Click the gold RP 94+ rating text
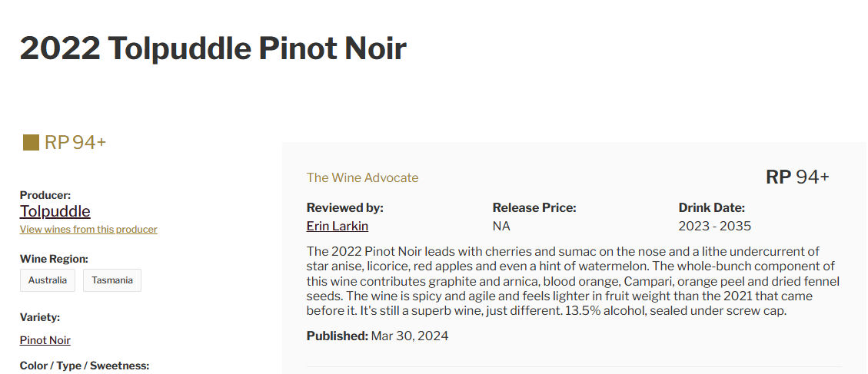This screenshot has width=868, height=374. [75, 143]
